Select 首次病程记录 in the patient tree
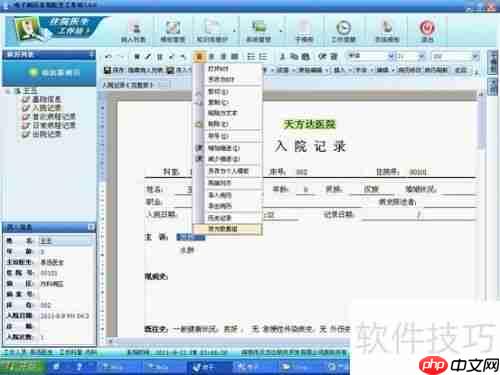The image size is (500, 375). click(x=54, y=117)
